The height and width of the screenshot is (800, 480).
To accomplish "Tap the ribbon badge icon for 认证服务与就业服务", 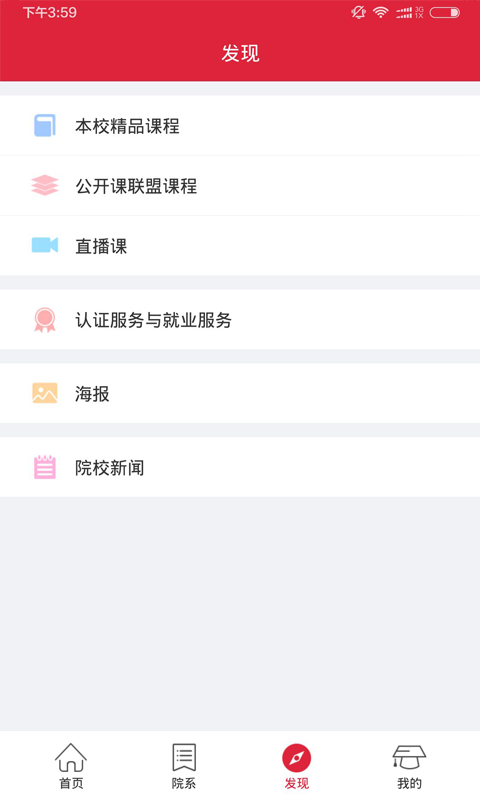I will click(x=45, y=320).
